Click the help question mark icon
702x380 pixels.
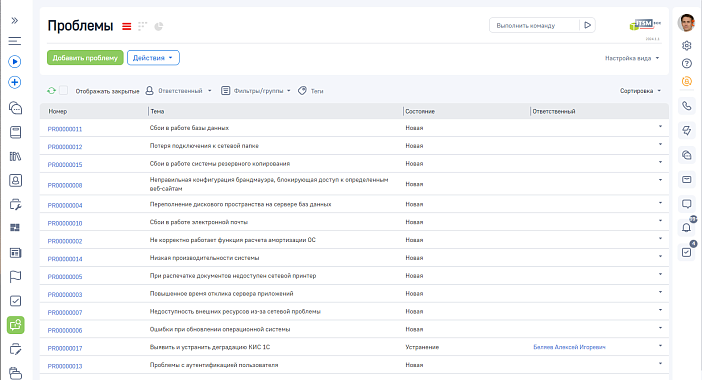[x=687, y=64]
